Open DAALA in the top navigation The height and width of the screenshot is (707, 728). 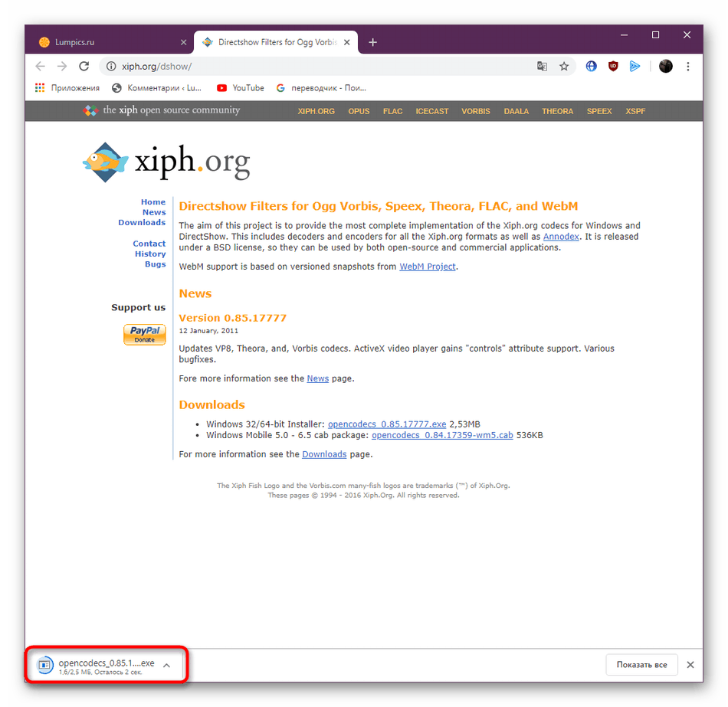pyautogui.click(x=516, y=111)
